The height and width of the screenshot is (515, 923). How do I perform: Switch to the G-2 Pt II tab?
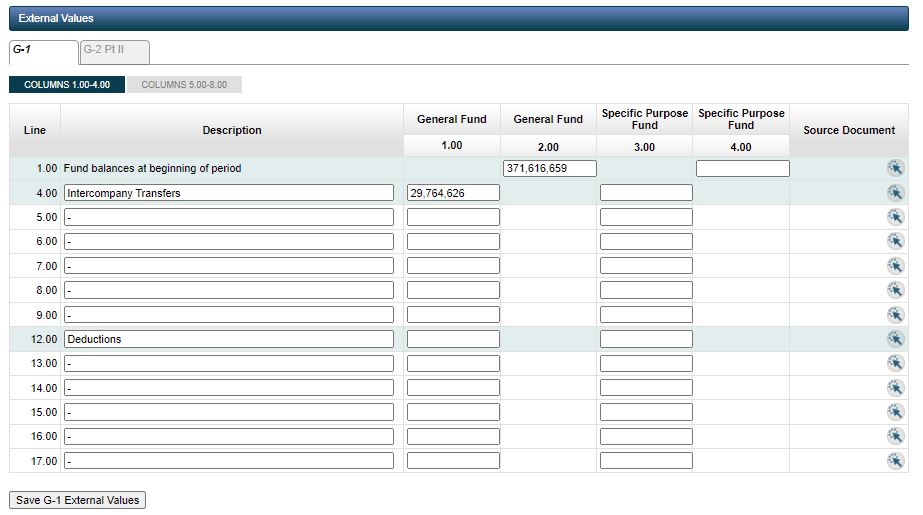[115, 52]
